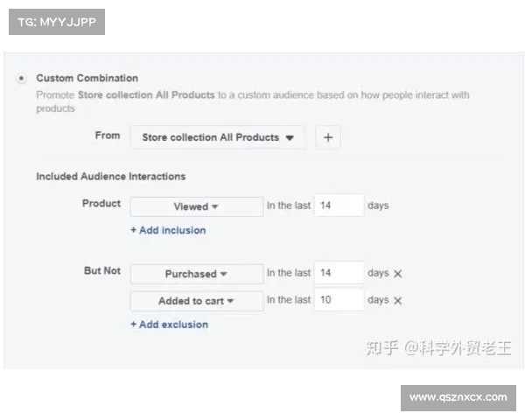
Task: Remove the Added to cart exclusion
Action: (x=398, y=301)
